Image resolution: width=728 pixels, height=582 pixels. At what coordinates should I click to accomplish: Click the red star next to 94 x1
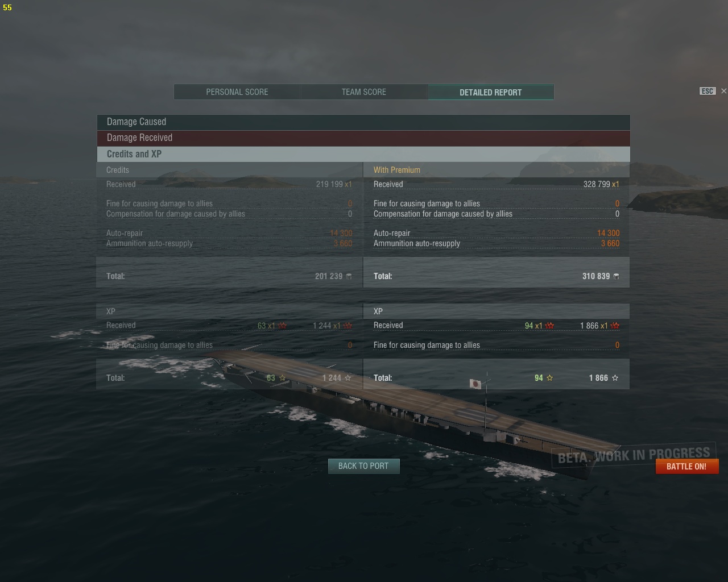tap(549, 326)
